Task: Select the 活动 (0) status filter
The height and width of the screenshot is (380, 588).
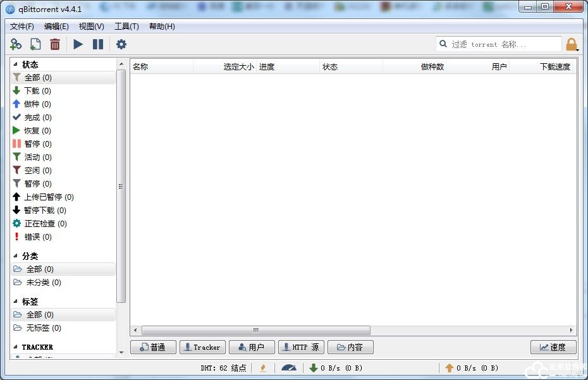Action: tap(63, 157)
